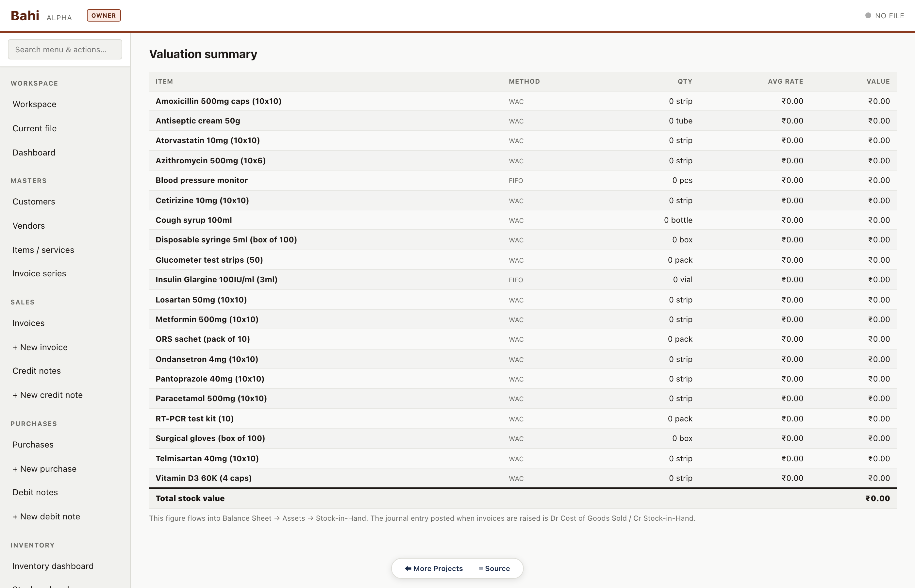Screen dimensions: 915x588
Task: Create a new credit note
Action: pos(47,395)
